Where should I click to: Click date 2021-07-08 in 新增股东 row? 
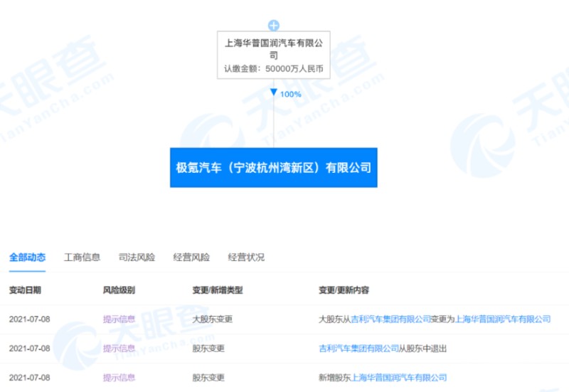(x=29, y=378)
